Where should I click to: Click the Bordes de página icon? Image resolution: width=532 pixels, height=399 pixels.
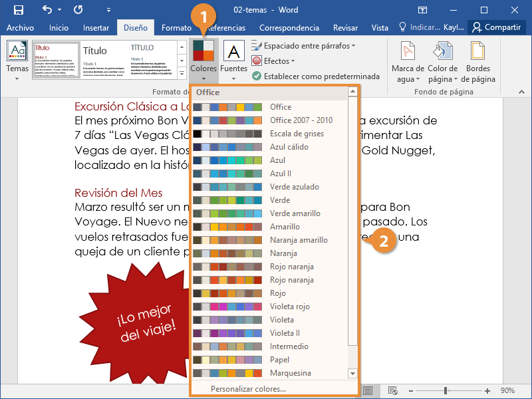(477, 62)
